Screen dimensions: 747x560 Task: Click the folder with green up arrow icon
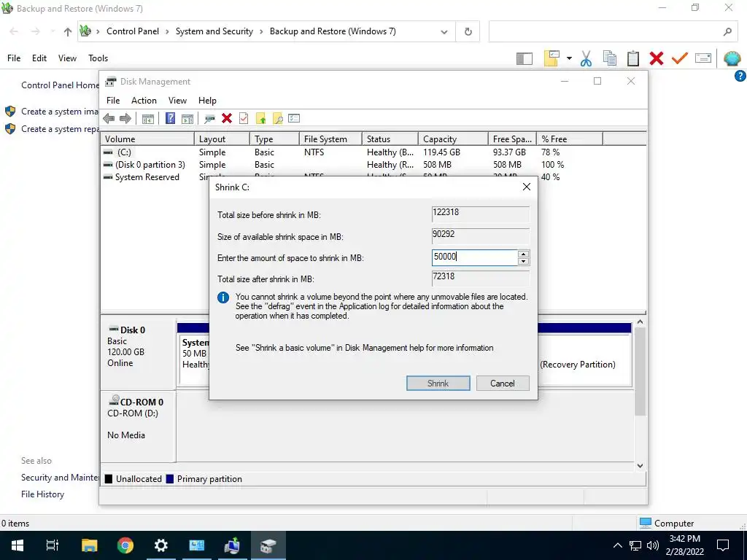tap(260, 119)
